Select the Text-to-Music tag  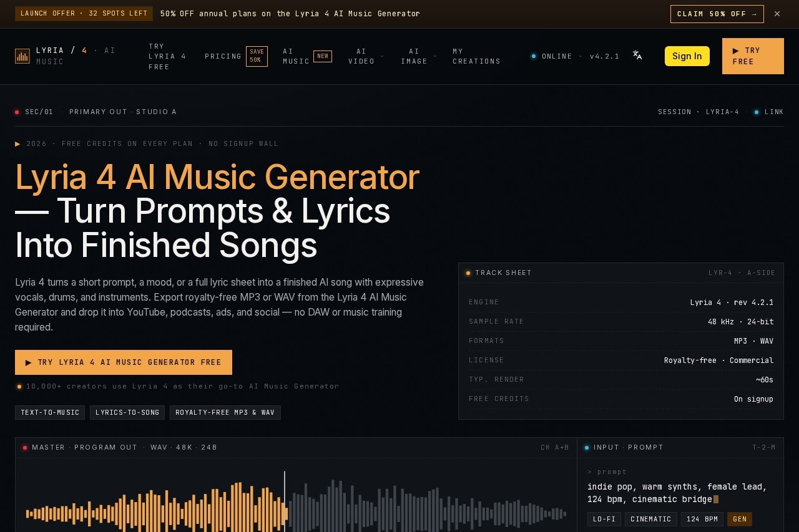tap(50, 412)
